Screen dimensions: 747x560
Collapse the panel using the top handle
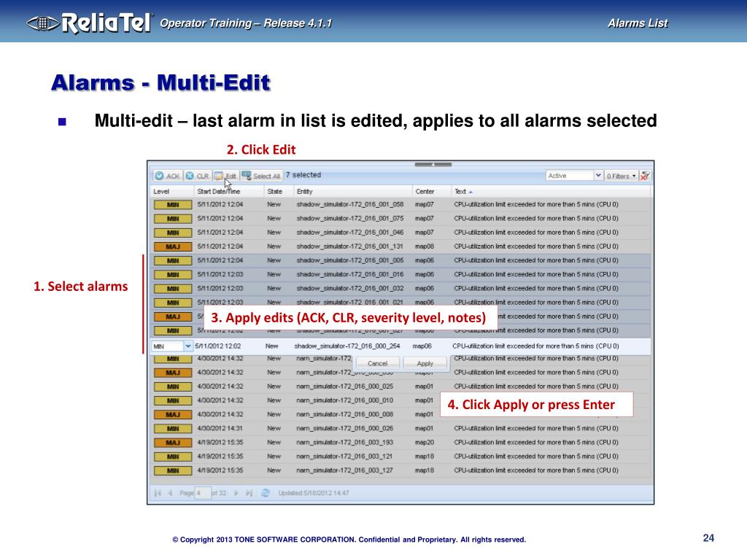pos(433,164)
